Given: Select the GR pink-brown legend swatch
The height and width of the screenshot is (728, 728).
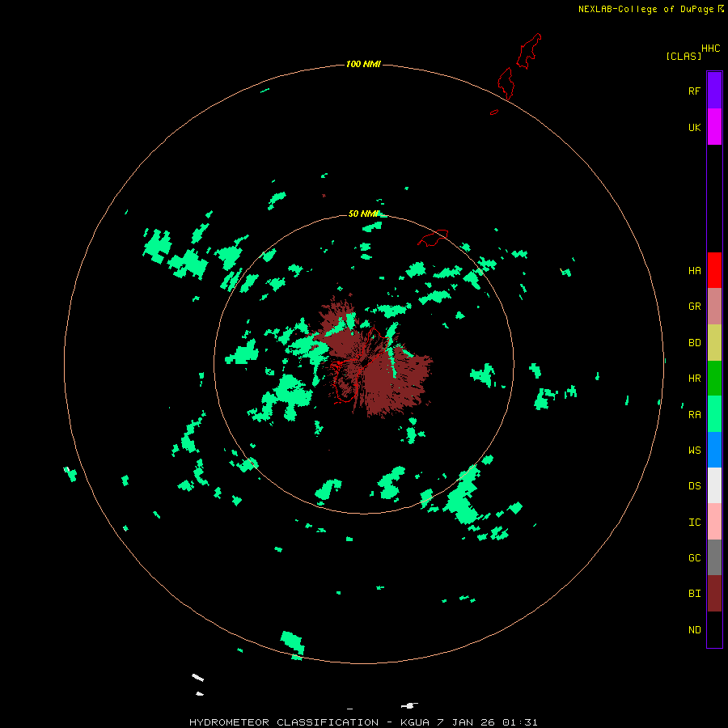Looking at the screenshot, I should click(714, 307).
